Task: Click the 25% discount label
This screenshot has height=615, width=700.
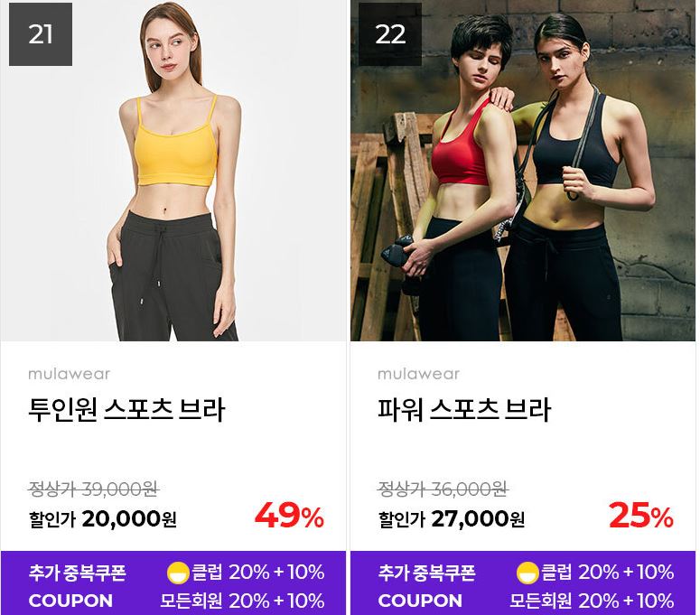Action: click(641, 516)
